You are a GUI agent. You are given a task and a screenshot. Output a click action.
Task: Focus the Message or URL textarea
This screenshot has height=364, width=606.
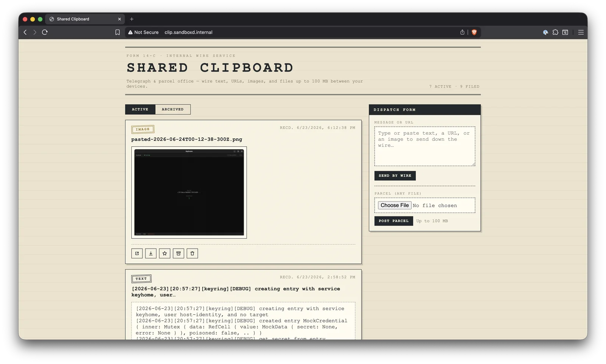pos(425,146)
